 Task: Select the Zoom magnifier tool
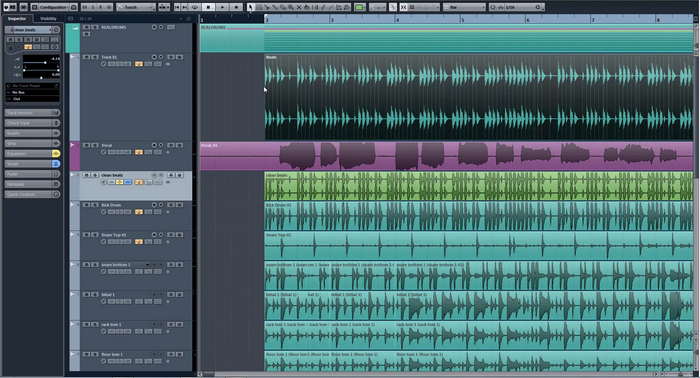pyautogui.click(x=291, y=7)
